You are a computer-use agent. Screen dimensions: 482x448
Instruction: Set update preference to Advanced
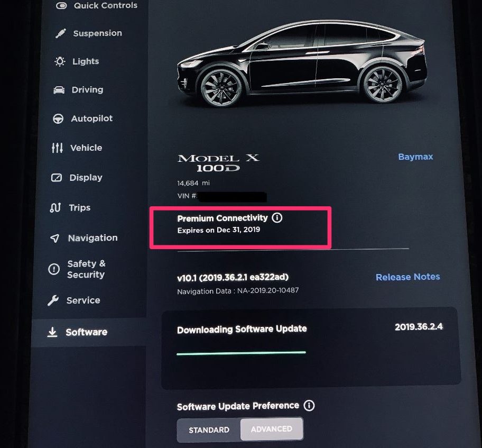coord(272,429)
